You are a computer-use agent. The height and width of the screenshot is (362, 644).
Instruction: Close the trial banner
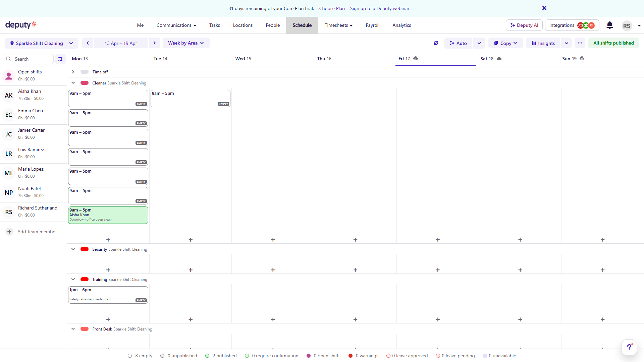544,8
